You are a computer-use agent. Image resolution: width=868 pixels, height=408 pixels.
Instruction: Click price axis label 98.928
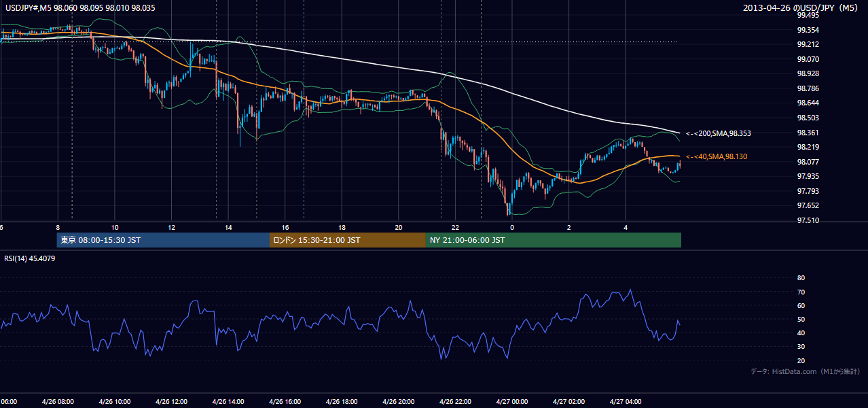point(808,73)
